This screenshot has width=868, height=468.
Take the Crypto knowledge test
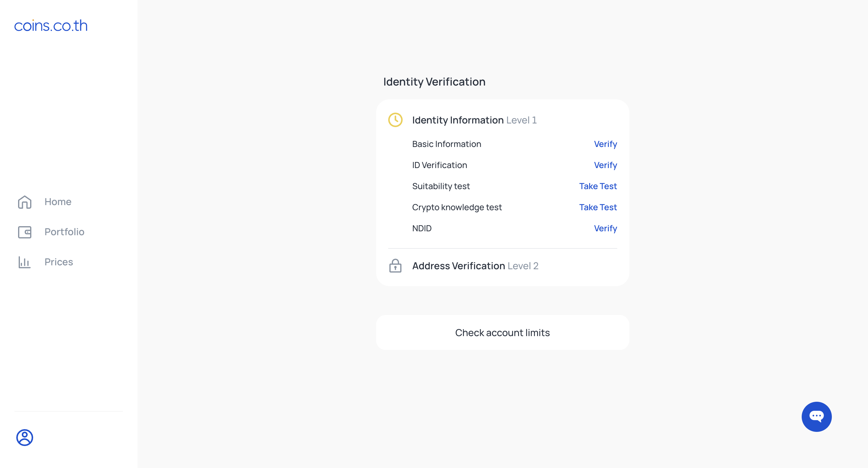coord(598,207)
